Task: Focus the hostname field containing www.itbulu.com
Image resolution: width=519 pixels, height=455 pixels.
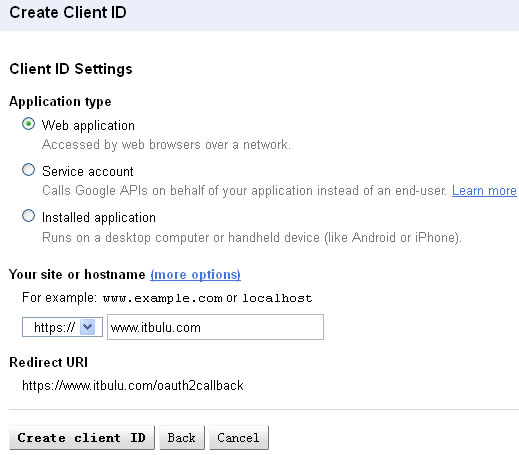Action: (x=215, y=327)
